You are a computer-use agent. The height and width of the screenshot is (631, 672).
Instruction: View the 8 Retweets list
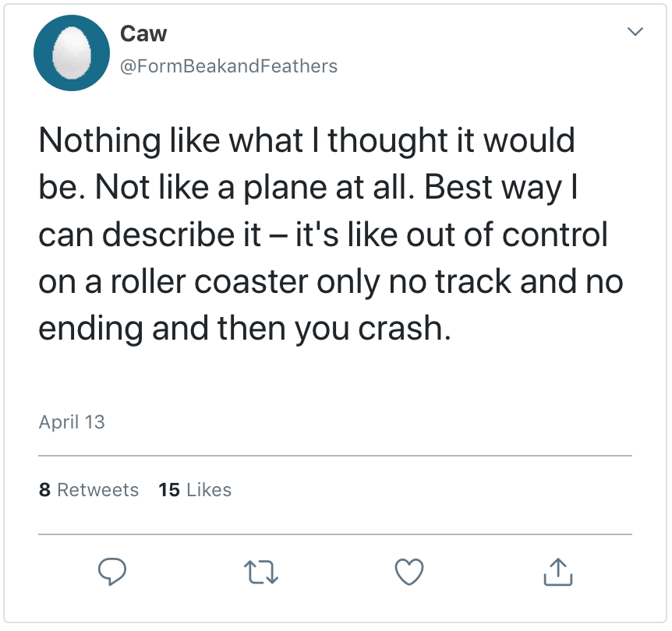tap(89, 490)
